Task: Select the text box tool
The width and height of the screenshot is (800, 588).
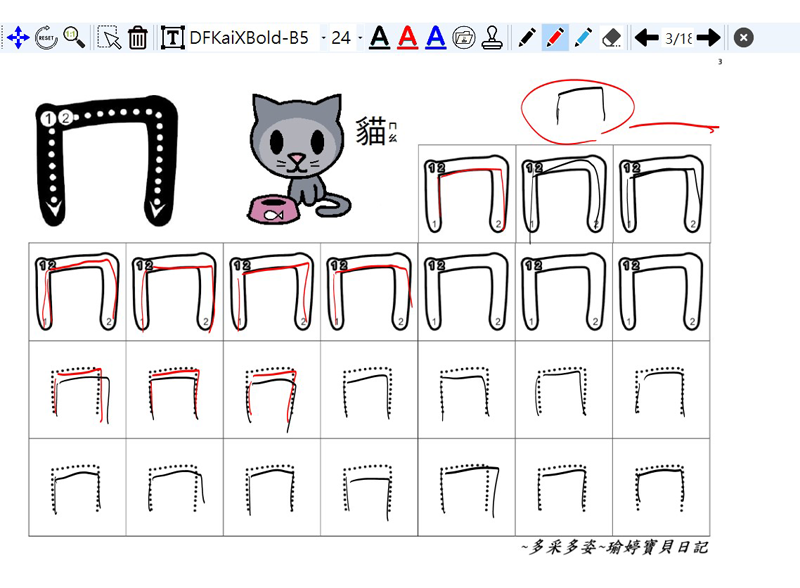Action: click(x=173, y=38)
